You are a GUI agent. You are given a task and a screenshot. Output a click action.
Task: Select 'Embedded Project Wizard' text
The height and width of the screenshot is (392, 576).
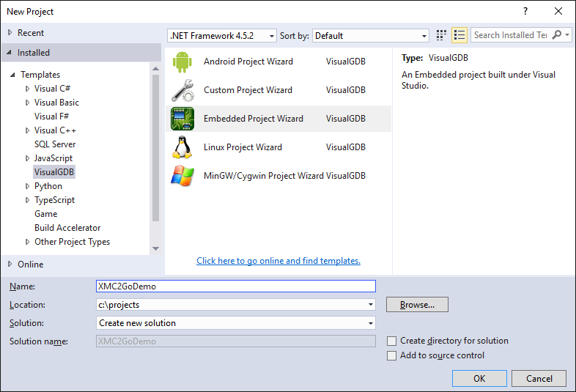click(254, 119)
